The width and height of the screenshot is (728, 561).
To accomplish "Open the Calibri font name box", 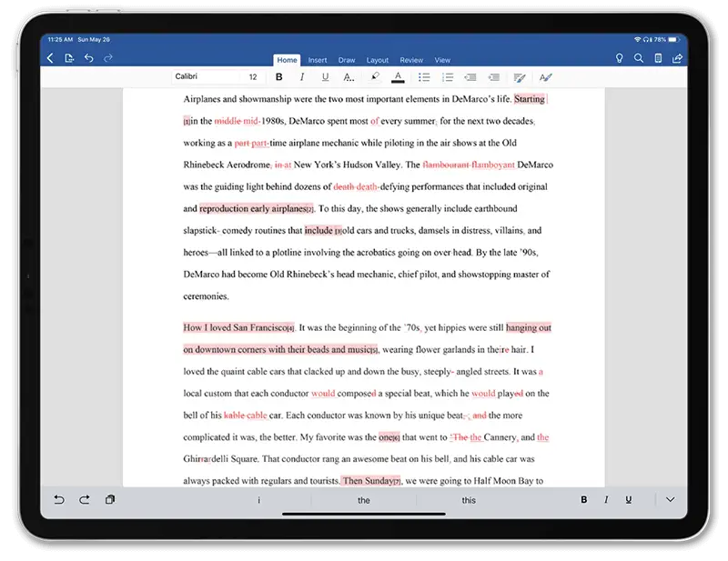I will click(205, 77).
